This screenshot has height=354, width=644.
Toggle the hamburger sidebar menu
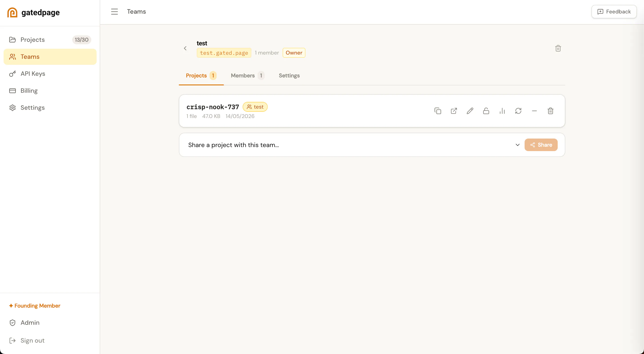click(x=114, y=12)
